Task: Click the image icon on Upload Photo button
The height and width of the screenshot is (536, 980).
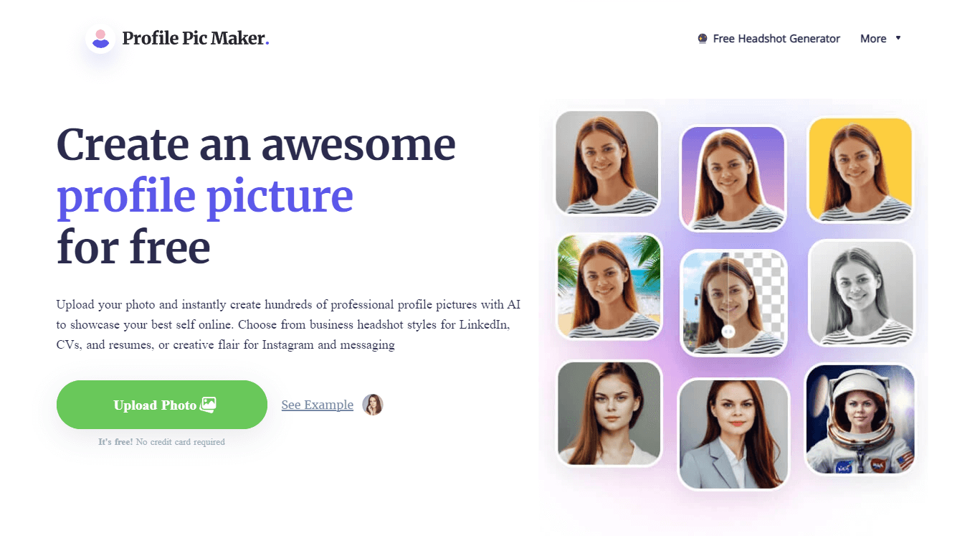Action: (x=209, y=405)
